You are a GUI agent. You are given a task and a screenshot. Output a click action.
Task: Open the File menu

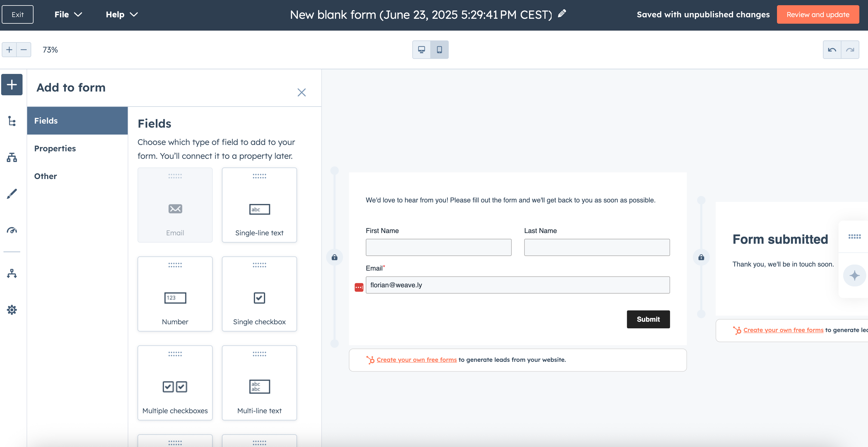[68, 14]
